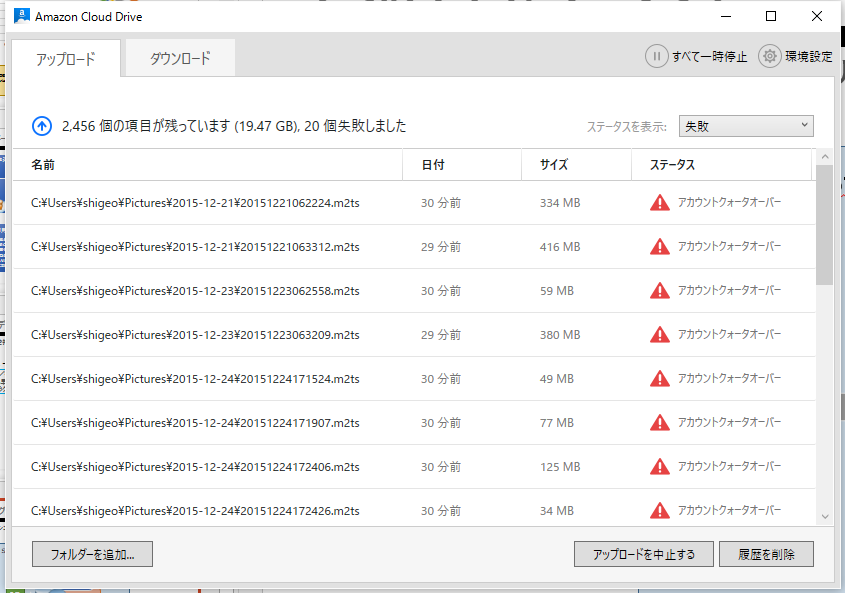Open 環境設定 preferences
The width and height of the screenshot is (845, 593).
coord(808,57)
